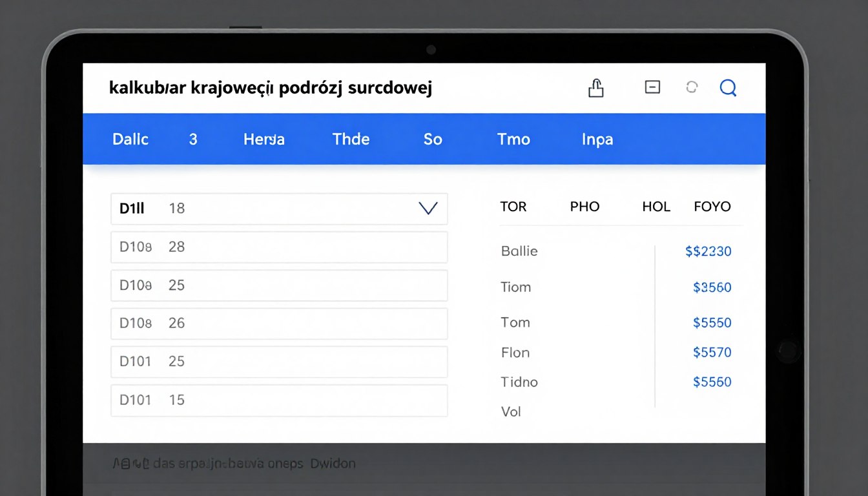This screenshot has height=496, width=868.
Task: Select the Ballie row entry
Action: [x=519, y=251]
